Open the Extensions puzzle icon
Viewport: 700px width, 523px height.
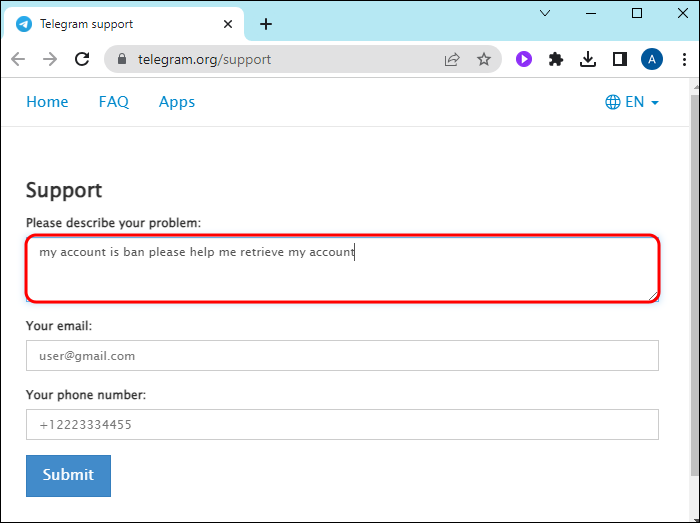pyautogui.click(x=556, y=59)
